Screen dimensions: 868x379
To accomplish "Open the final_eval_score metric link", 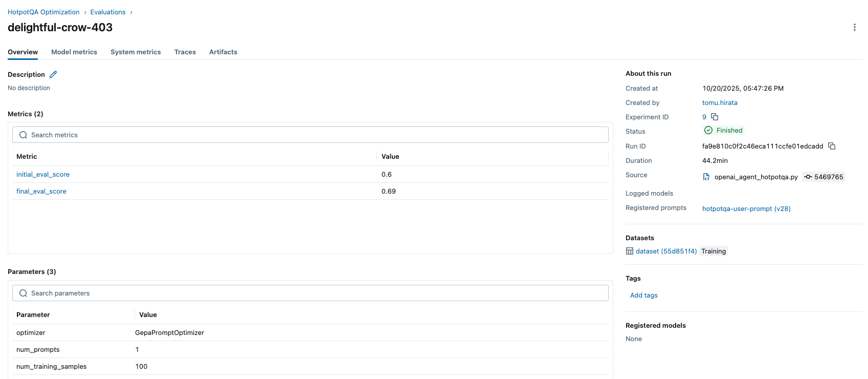I will 41,191.
